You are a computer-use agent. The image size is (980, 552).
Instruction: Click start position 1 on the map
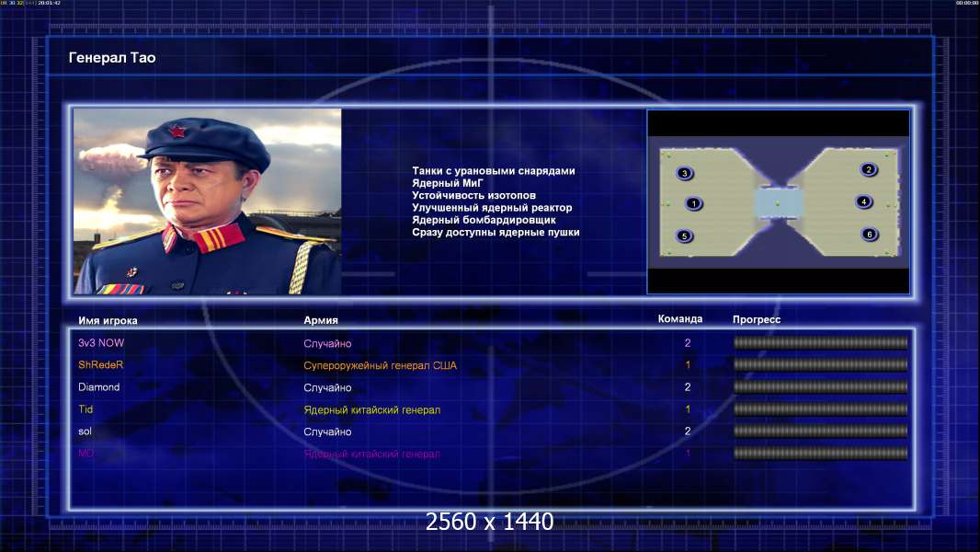coord(693,203)
